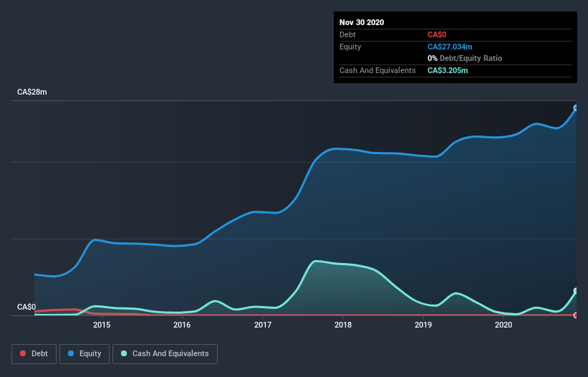Image resolution: width=588 pixels, height=377 pixels.
Task: Click the CA$3.205m cash value
Action: coord(448,70)
